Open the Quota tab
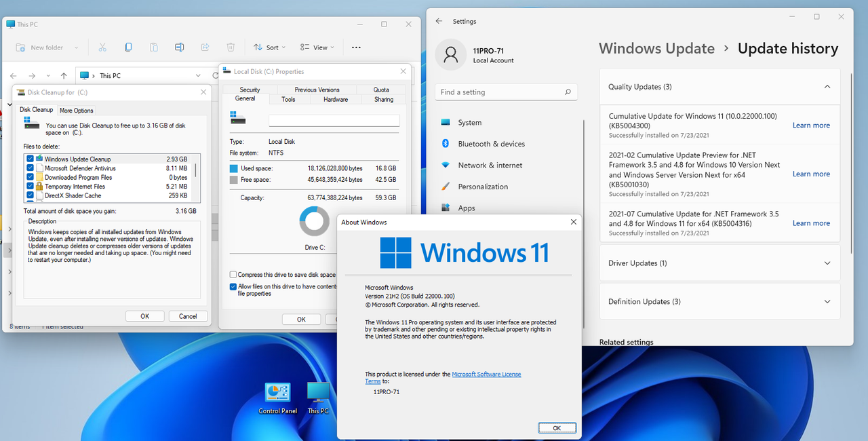This screenshot has height=441, width=868. pos(381,90)
